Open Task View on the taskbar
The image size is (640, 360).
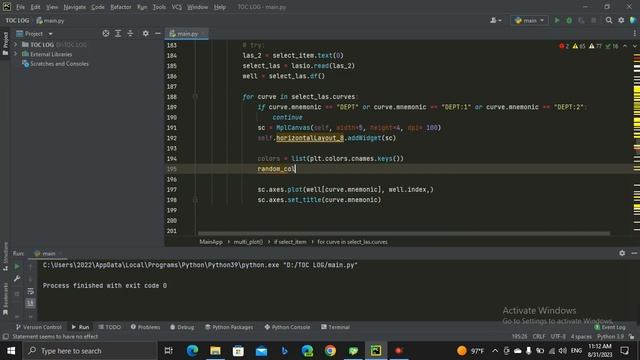(x=168, y=351)
